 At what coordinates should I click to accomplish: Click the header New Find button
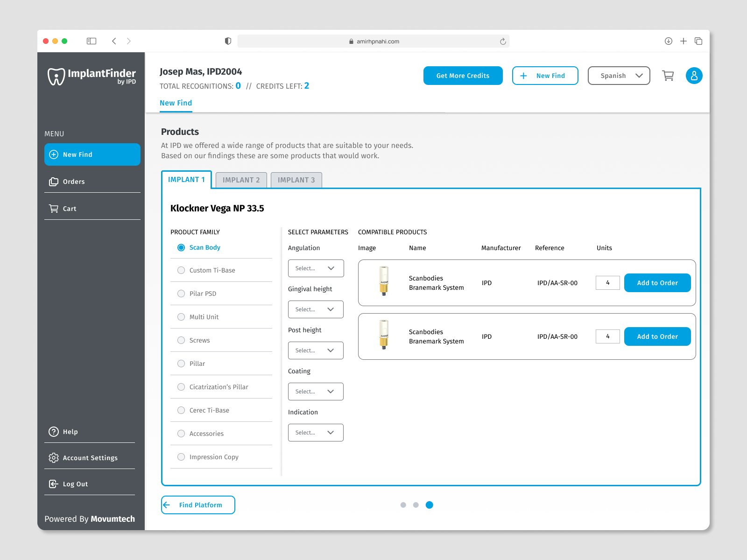[545, 76]
